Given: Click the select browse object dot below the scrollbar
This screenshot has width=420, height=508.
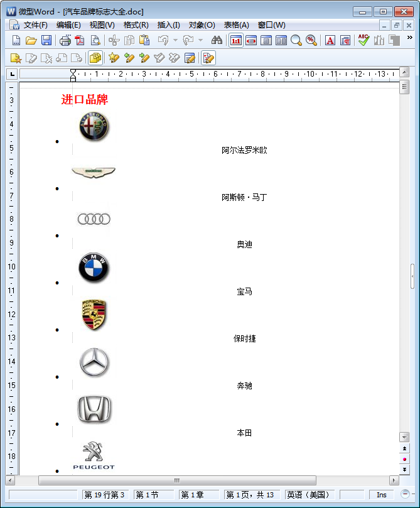Looking at the screenshot, I should [404, 459].
